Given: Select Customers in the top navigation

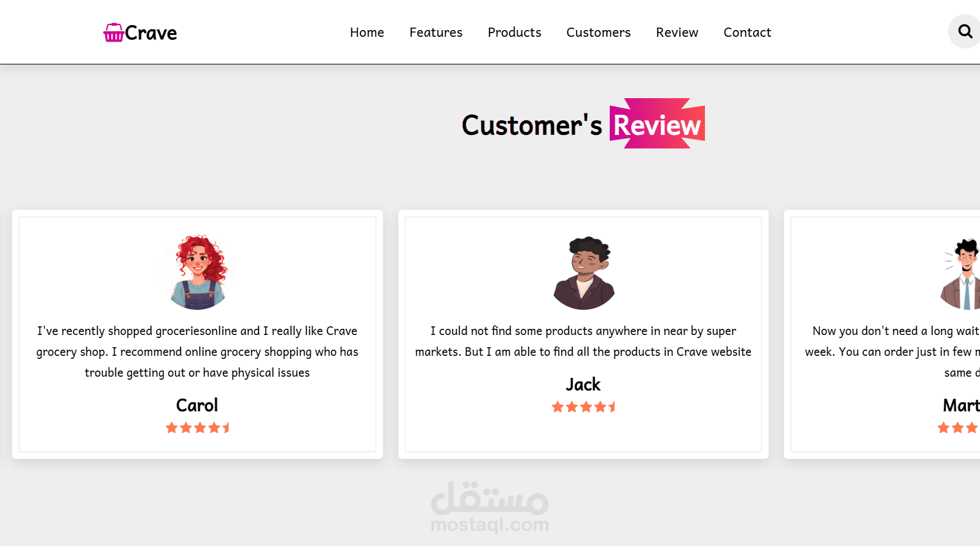Looking at the screenshot, I should pyautogui.click(x=599, y=33).
